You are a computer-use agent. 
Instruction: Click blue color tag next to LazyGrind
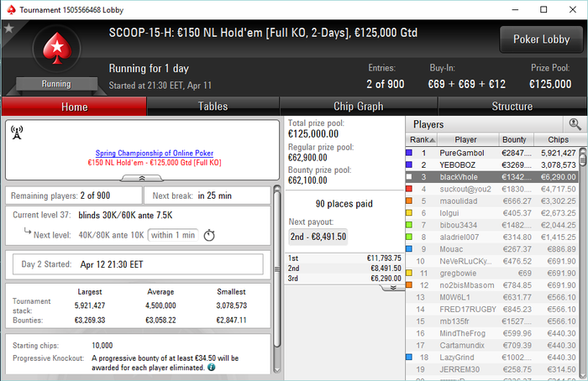[409, 357]
